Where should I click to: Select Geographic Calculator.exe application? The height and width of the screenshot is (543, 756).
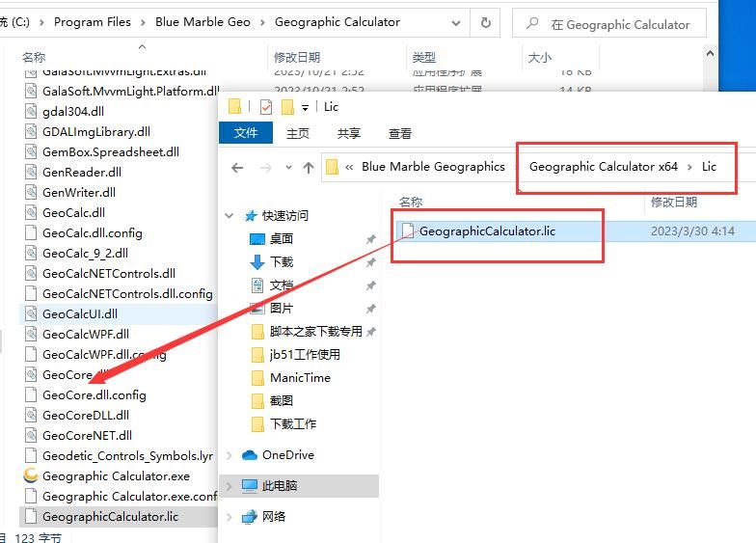click(x=116, y=476)
